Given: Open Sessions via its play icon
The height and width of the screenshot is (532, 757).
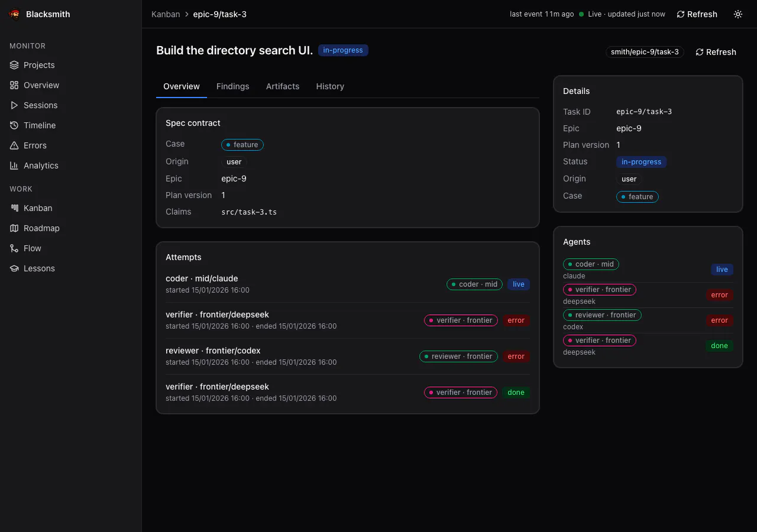Looking at the screenshot, I should coord(14,105).
